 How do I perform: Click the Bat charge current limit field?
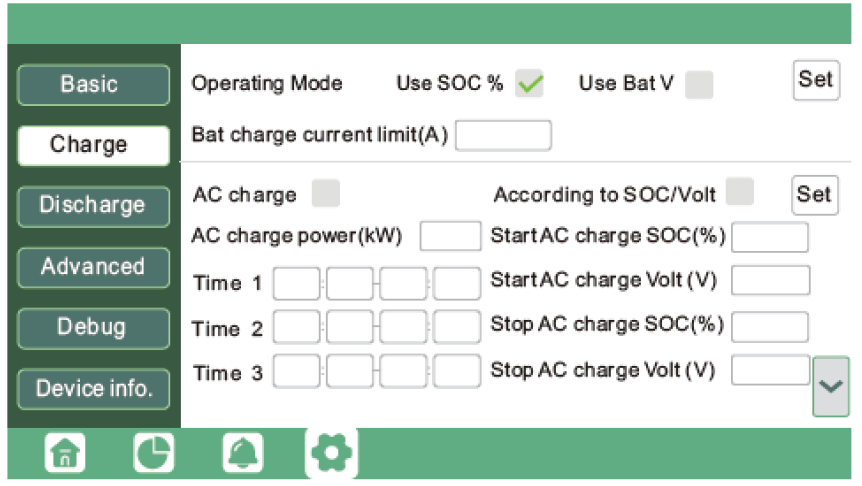[503, 135]
